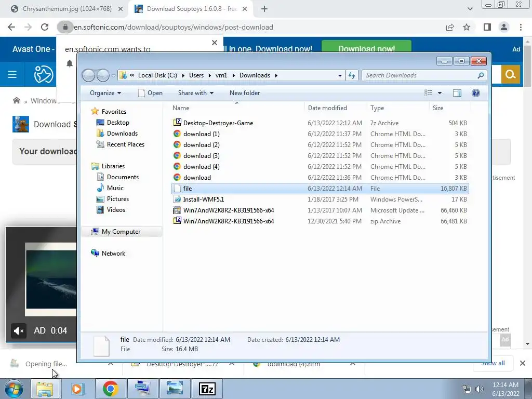
Task: Click the orange Softonic search button
Action: [510, 74]
